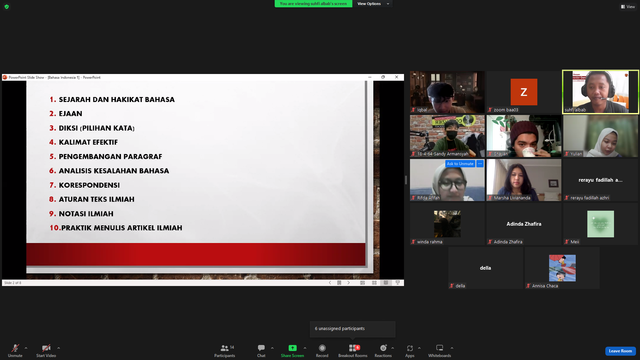
Task: Unmute the microphone in the Zoom toolbar
Action: pos(15,350)
